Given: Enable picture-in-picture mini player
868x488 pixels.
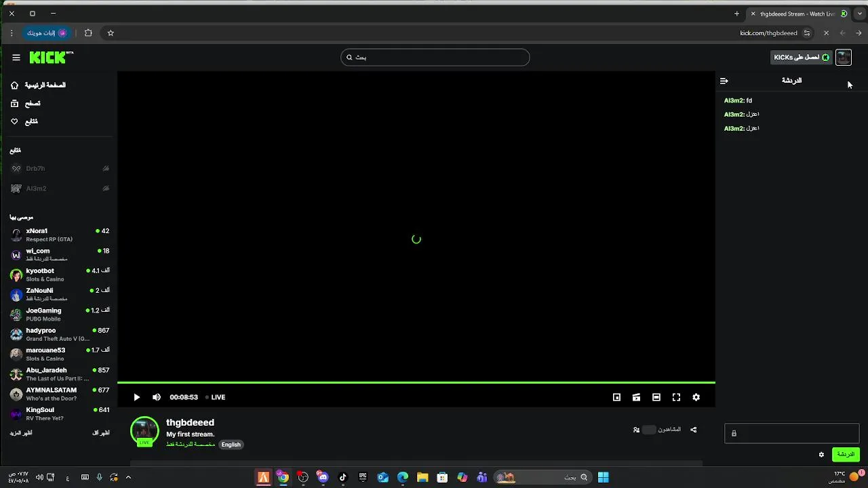Looking at the screenshot, I should (x=616, y=397).
